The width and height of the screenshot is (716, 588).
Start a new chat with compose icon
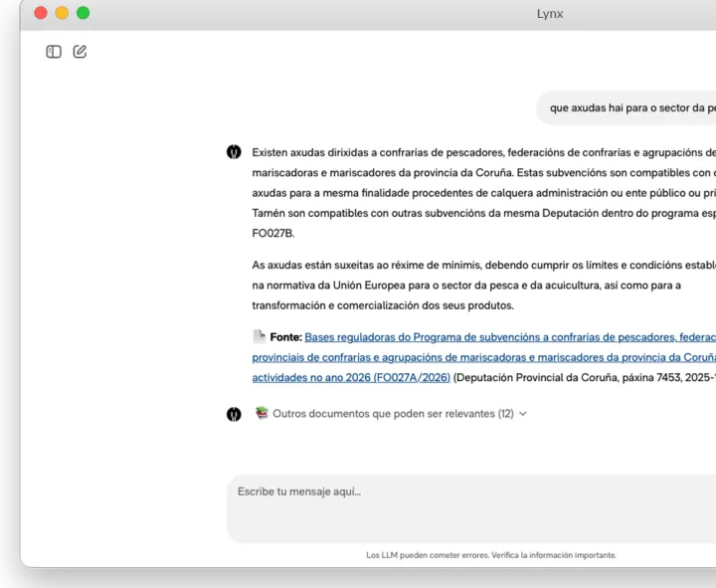coord(80,51)
